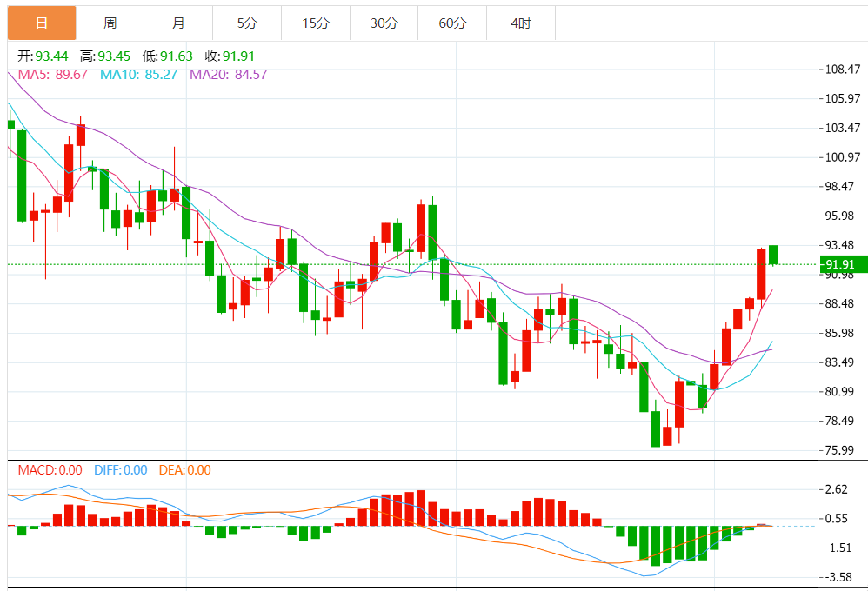Viewport: 868px width, 591px height.
Task: Open the 5分 timeframe tab
Action: click(x=247, y=23)
